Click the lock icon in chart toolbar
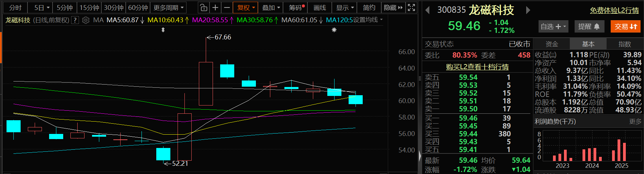 pos(204,8)
